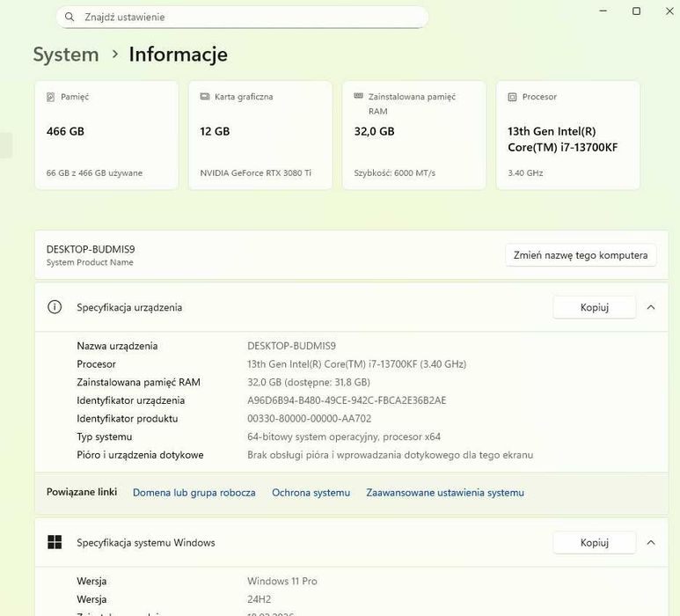
Task: Click the 'Identyfikator produktu' label
Action: [127, 419]
